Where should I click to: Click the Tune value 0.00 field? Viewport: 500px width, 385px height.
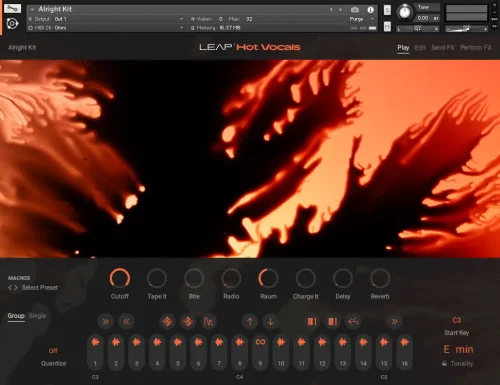pyautogui.click(x=423, y=18)
